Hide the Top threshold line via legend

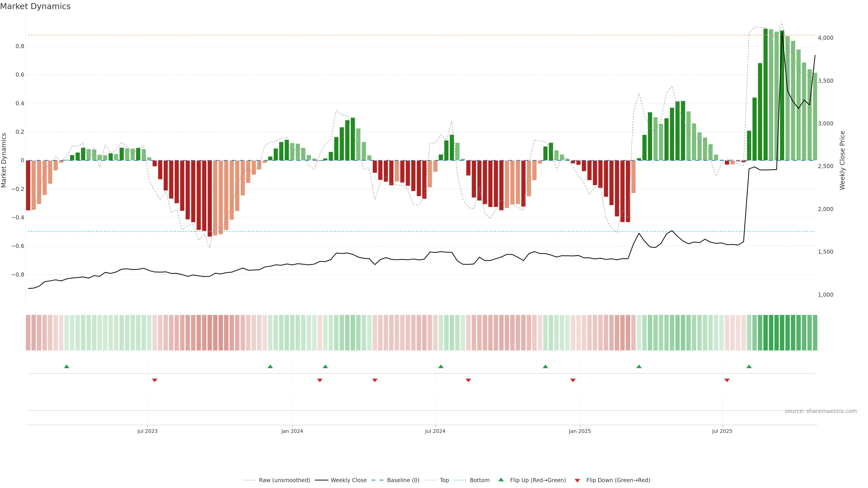point(444,480)
